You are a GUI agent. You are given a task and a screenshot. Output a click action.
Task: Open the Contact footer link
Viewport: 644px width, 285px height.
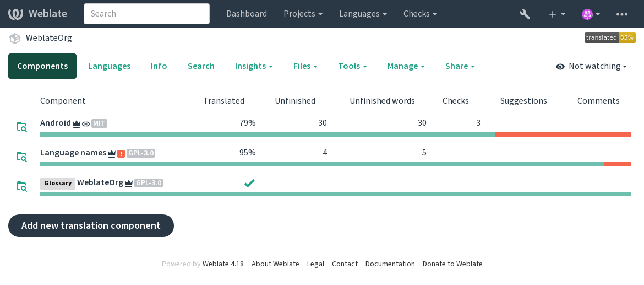point(345,264)
